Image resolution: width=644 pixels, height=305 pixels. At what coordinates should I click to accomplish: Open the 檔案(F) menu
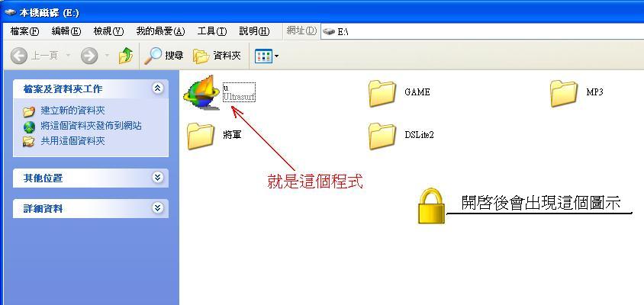click(25, 31)
